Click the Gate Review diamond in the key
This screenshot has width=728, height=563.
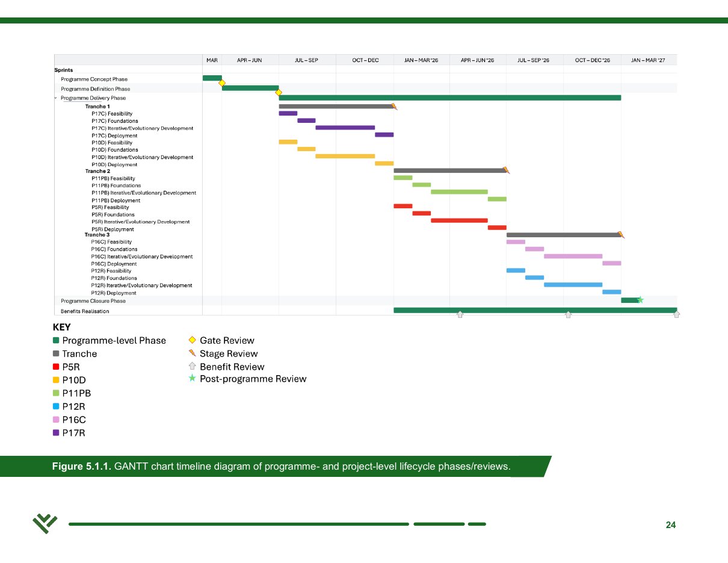(193, 340)
